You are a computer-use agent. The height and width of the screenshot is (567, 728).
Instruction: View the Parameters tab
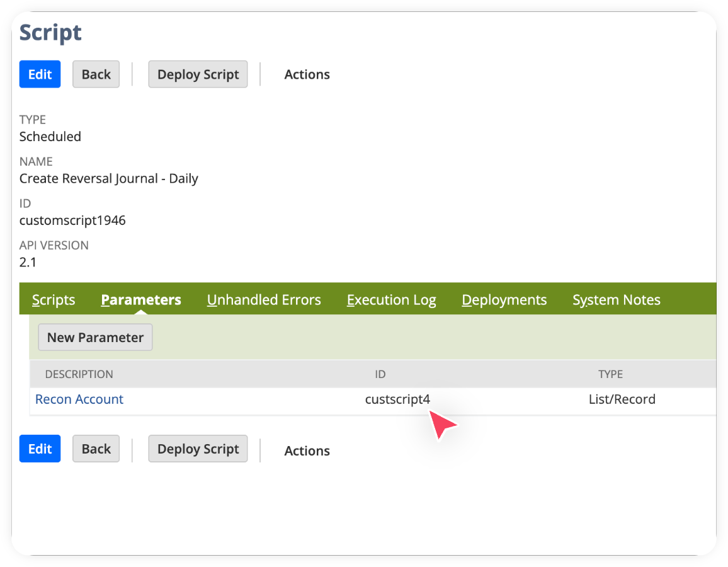140,300
